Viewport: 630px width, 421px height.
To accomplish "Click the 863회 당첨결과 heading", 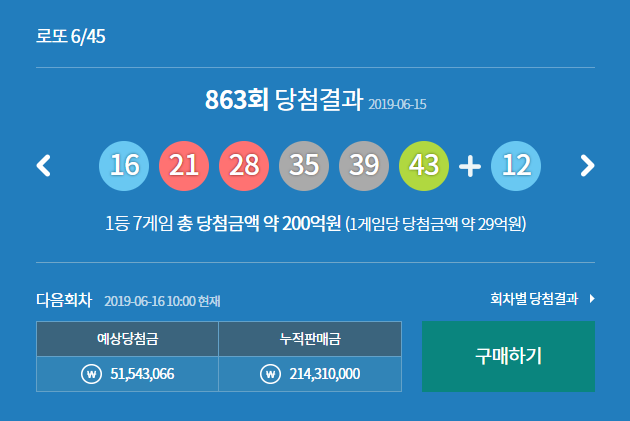I will 283,101.
